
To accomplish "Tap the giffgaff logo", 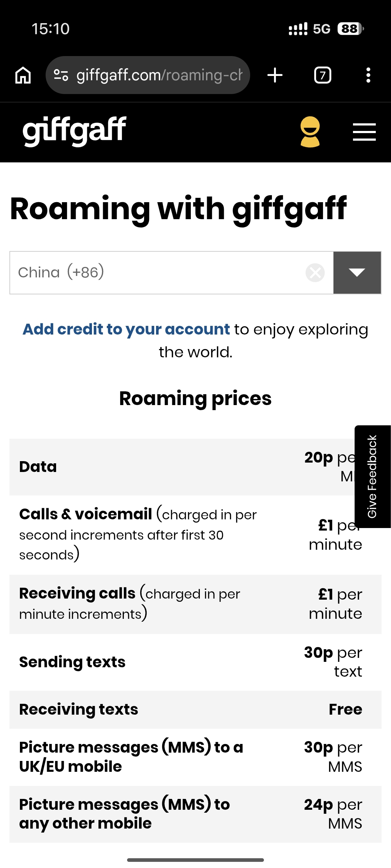I will pos(75,131).
